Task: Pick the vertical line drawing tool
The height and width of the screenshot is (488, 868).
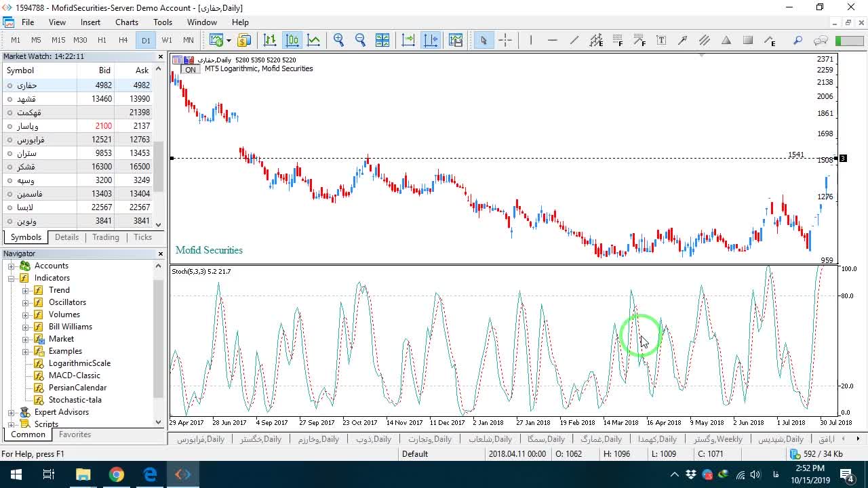Action: (x=531, y=40)
